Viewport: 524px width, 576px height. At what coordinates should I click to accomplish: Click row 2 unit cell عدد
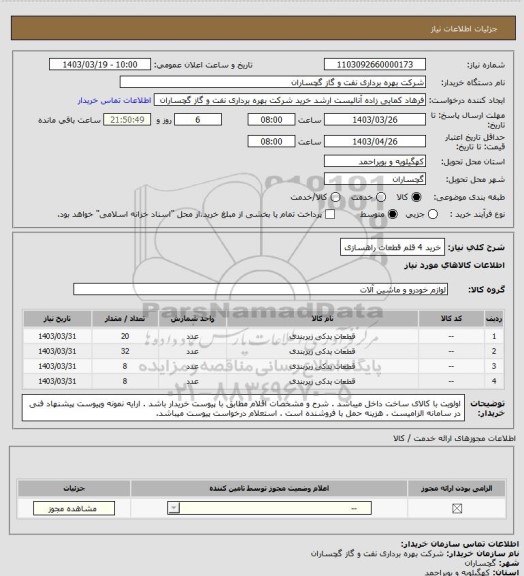[193, 352]
